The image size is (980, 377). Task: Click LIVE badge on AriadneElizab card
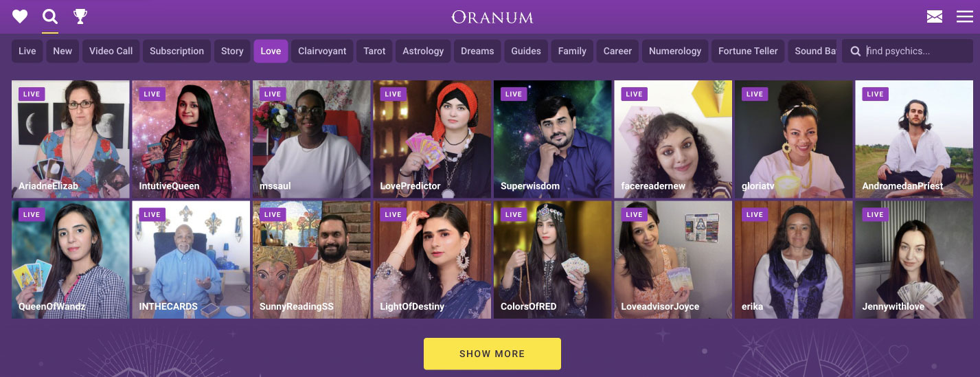click(x=32, y=94)
